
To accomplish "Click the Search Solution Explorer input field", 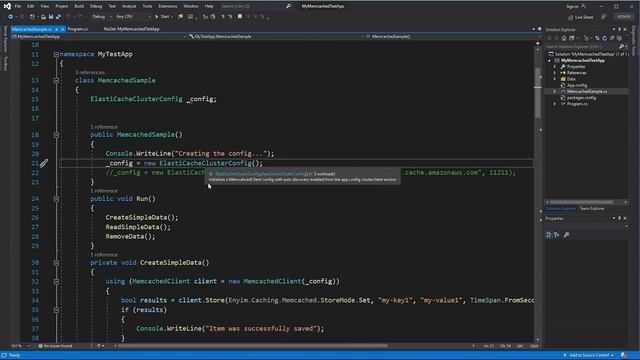I will tap(582, 46).
